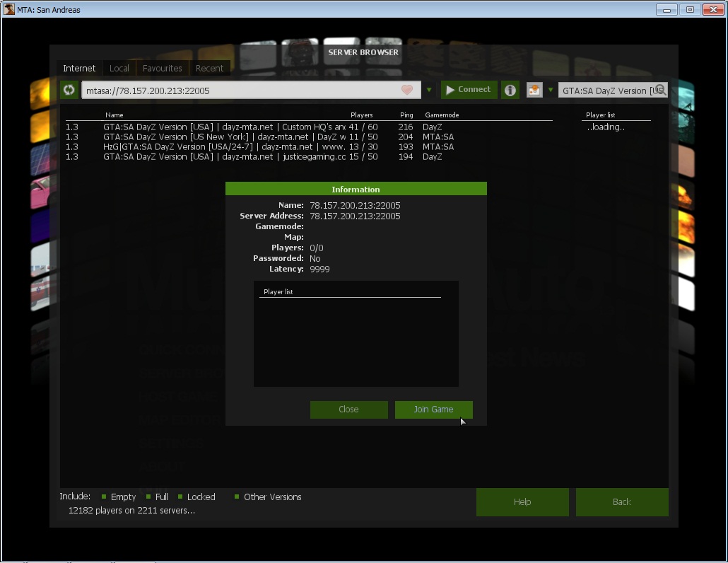Viewport: 728px width, 563px height.
Task: Add the server to favourites with the heart icon
Action: tap(406, 90)
